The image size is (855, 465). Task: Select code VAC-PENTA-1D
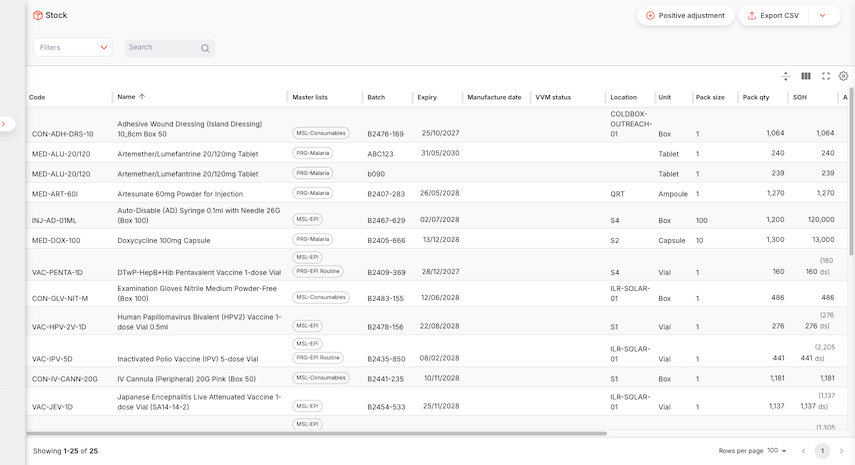[57, 272]
